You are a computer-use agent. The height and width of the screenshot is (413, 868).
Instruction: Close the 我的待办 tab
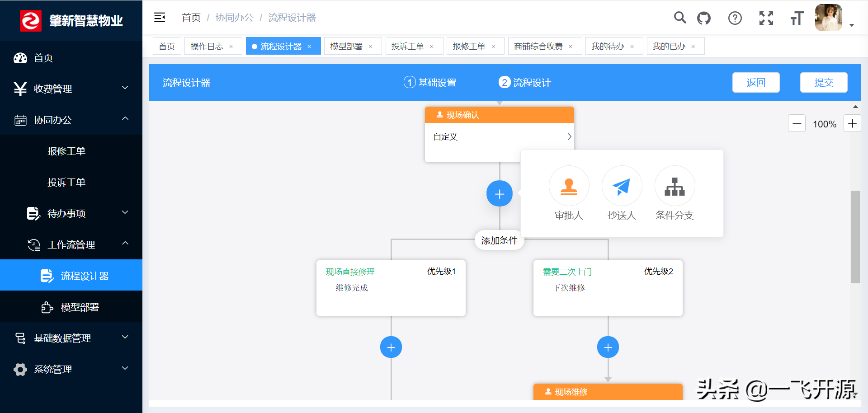click(632, 47)
